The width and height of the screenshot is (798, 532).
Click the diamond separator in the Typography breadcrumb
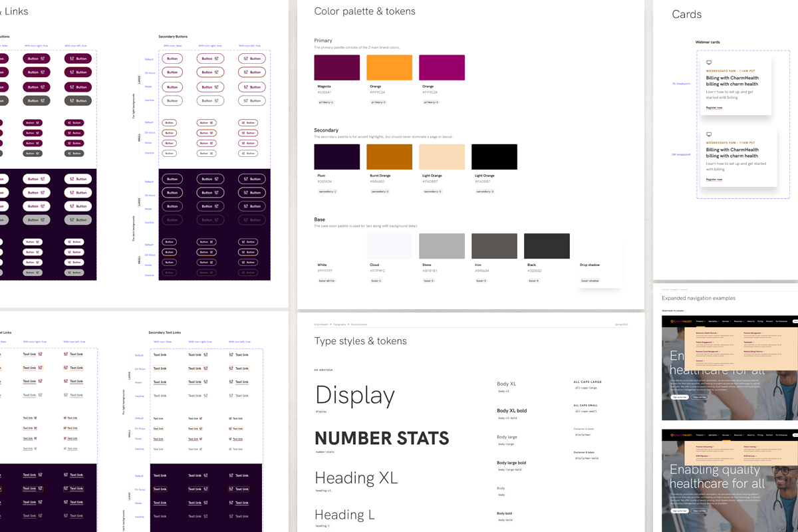tap(331, 325)
